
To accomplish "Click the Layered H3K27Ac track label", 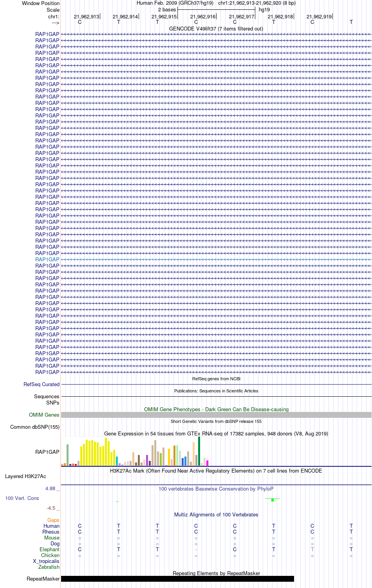I will pos(25,477).
